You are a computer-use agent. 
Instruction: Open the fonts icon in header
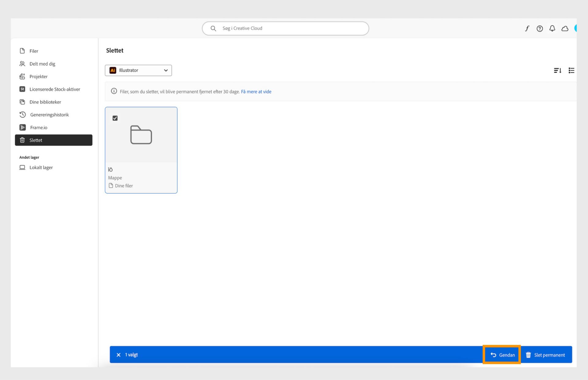pos(527,28)
